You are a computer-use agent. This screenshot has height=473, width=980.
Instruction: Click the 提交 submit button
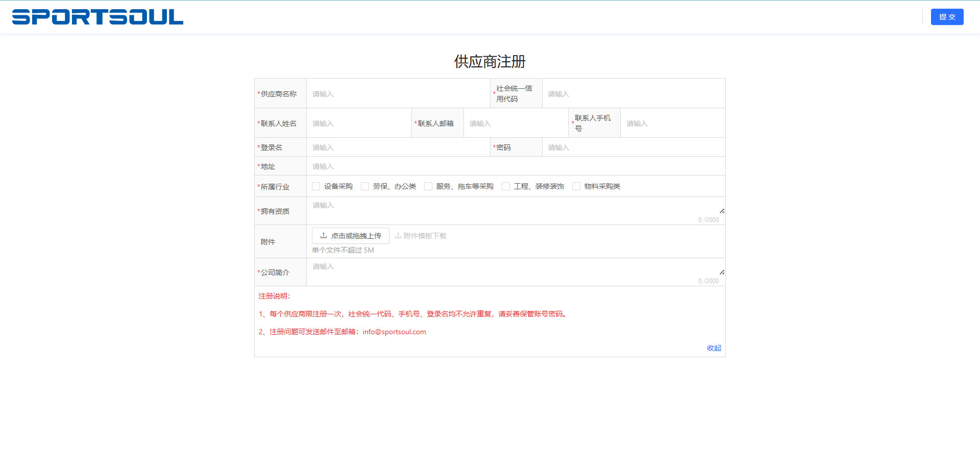tap(947, 16)
